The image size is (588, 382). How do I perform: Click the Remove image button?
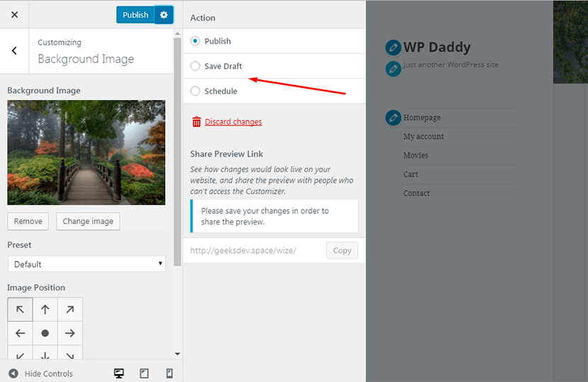pyautogui.click(x=28, y=221)
